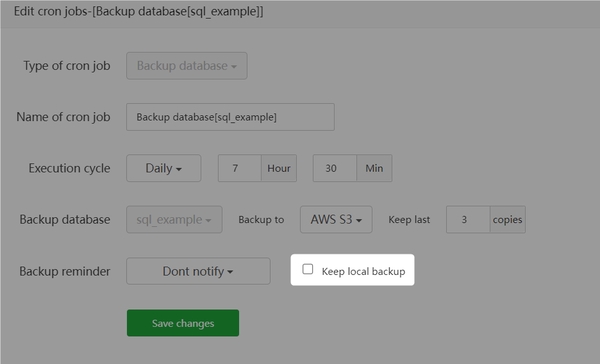Screen dimensions: 600x364
Task: Focus the hour input showing 7
Action: click(239, 169)
